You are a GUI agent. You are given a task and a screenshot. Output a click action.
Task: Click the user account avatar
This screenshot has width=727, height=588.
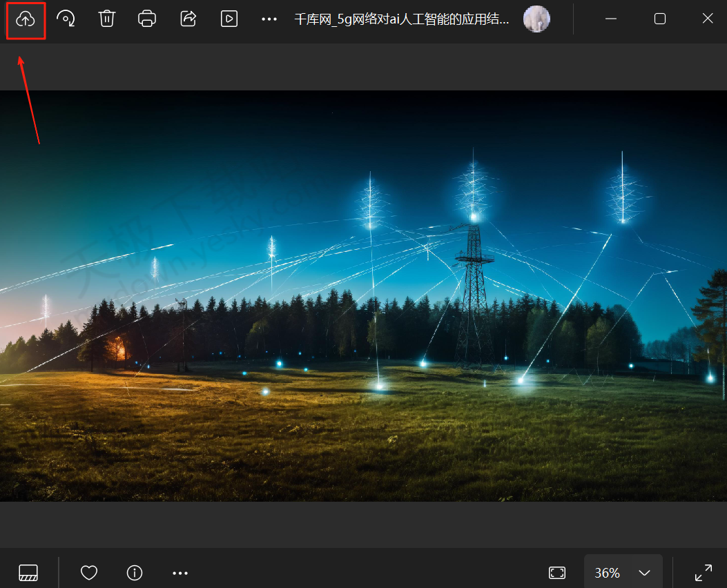point(536,19)
